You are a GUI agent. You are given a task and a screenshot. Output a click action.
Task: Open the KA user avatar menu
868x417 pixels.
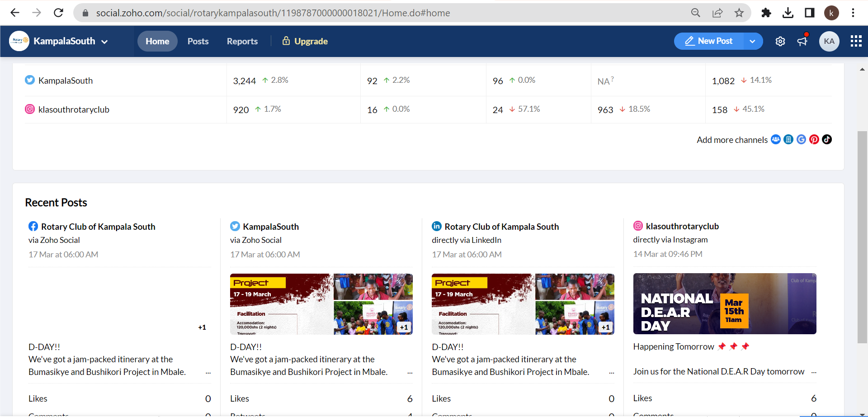(x=829, y=41)
